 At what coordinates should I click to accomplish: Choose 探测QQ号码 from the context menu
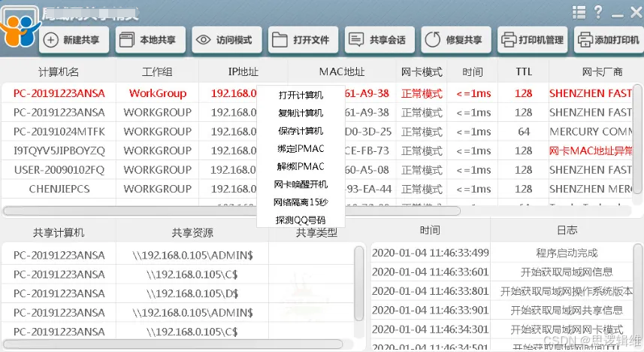pos(301,220)
